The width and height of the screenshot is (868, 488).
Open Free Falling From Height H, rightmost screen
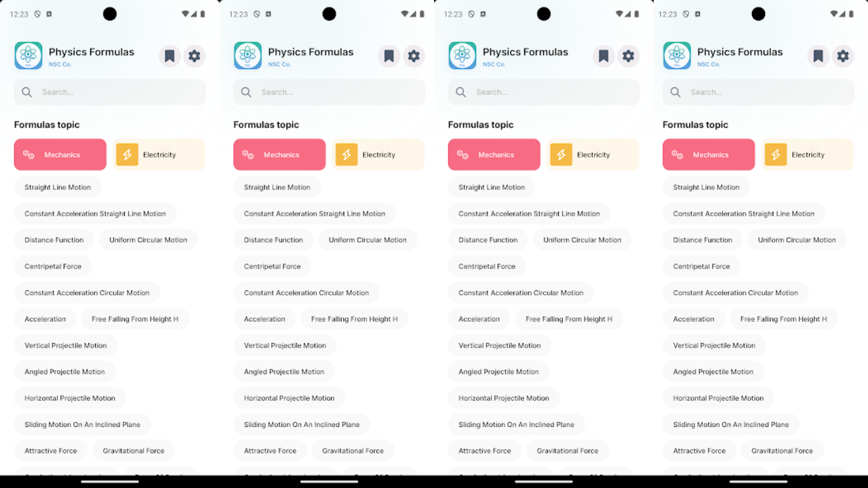pos(783,319)
